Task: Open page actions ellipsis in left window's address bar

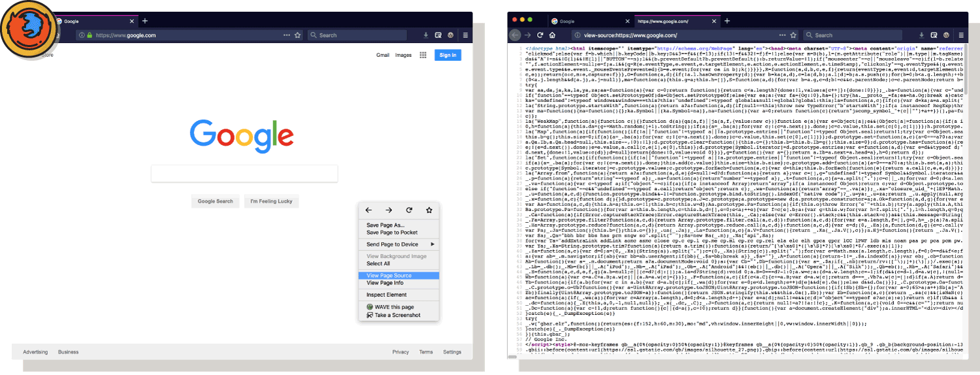Action: point(287,35)
